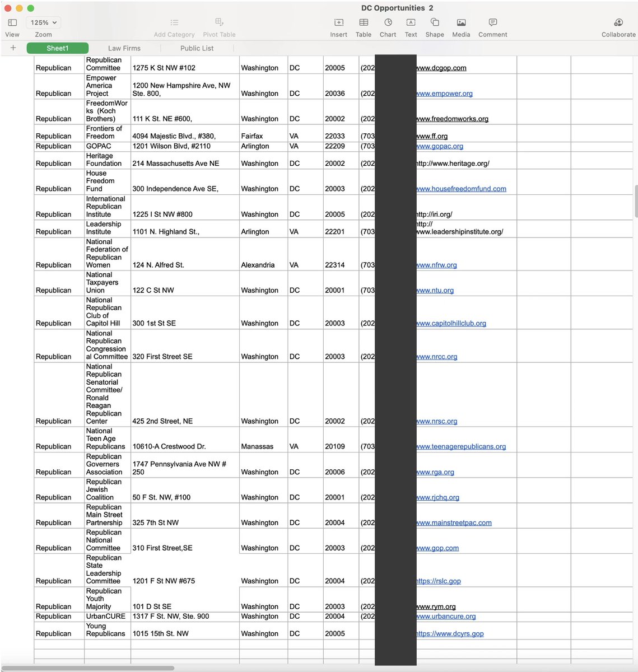Switch to the Public List tab
Viewport: 638px width, 672px height.
(x=197, y=48)
